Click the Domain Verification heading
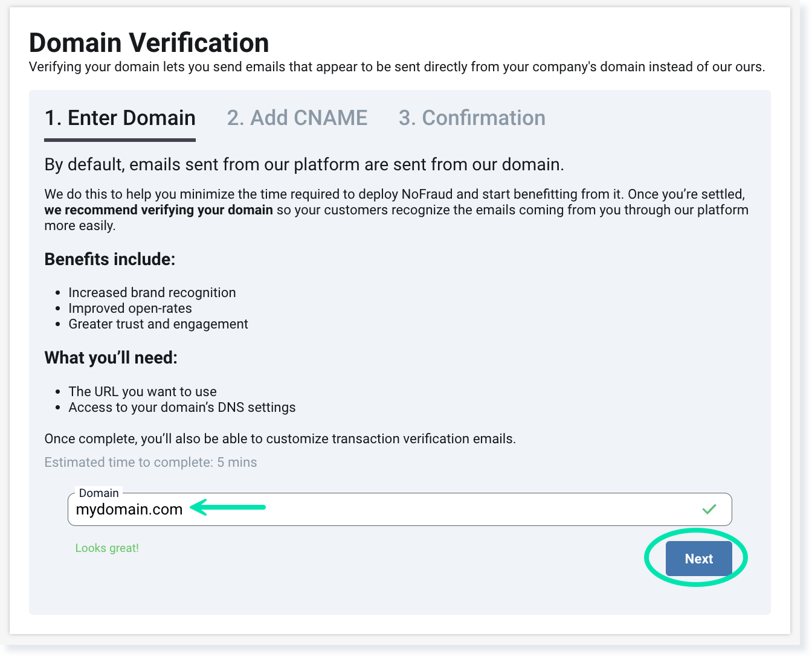Image resolution: width=812 pixels, height=657 pixels. tap(149, 42)
